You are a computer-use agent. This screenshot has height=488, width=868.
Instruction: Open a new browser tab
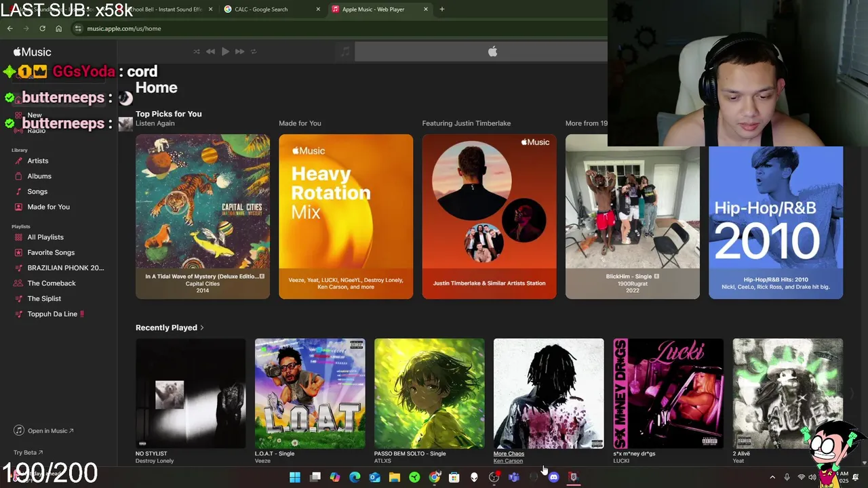442,9
